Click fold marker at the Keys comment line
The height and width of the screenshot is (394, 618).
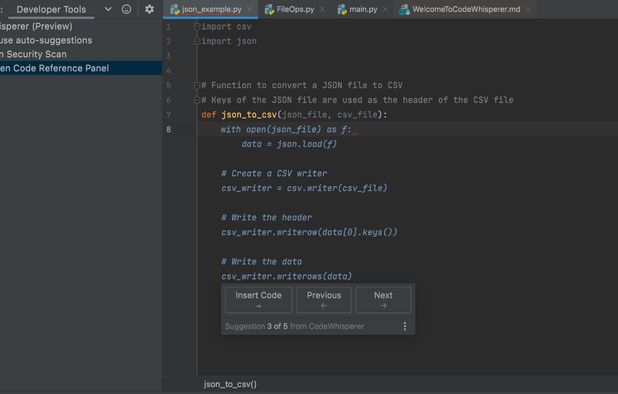(197, 100)
